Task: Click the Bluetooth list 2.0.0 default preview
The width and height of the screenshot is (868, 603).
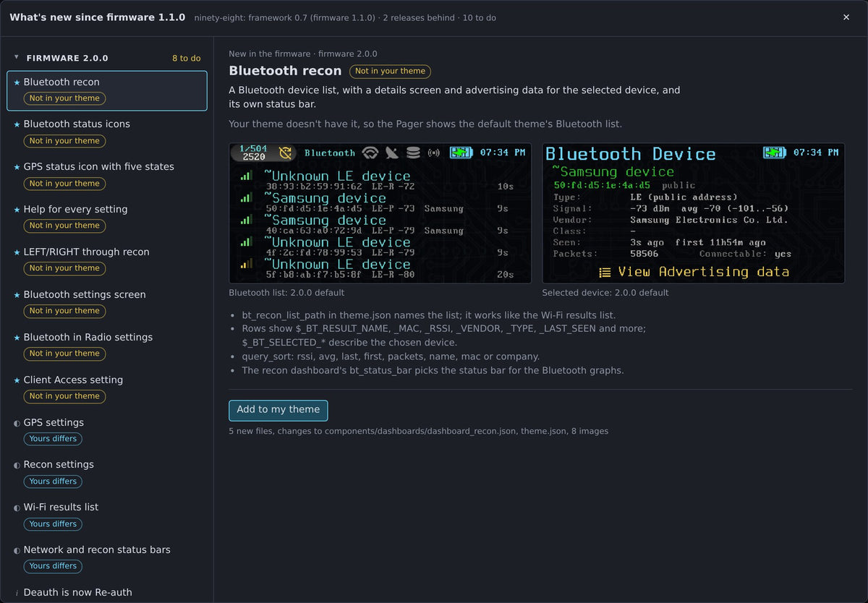Action: pos(380,213)
